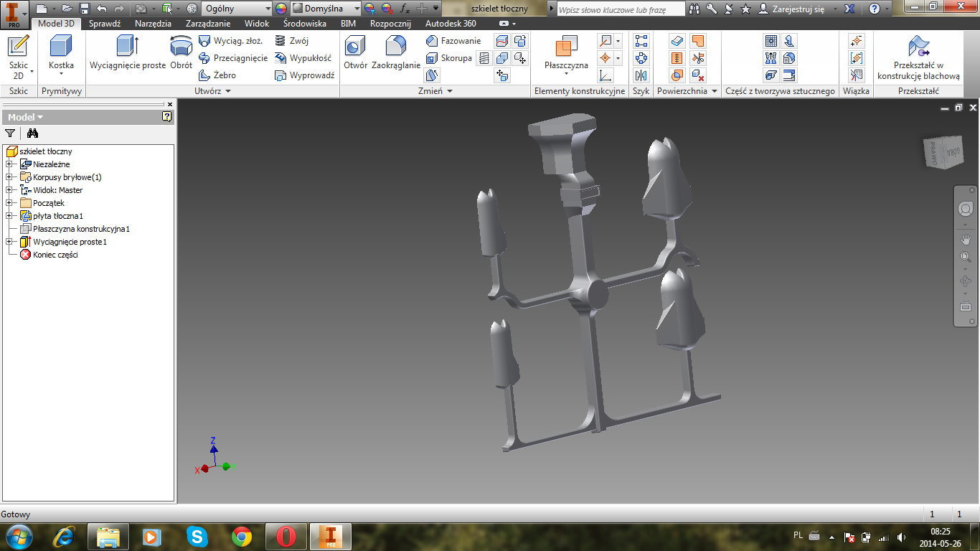Open the Narzędzia ribbon tab

tap(153, 24)
